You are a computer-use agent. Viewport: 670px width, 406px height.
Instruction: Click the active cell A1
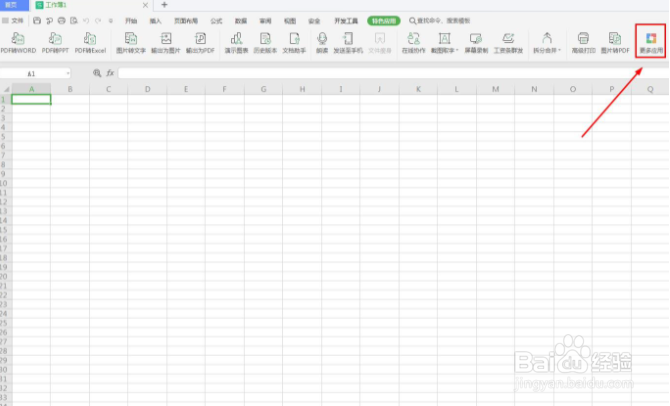31,99
